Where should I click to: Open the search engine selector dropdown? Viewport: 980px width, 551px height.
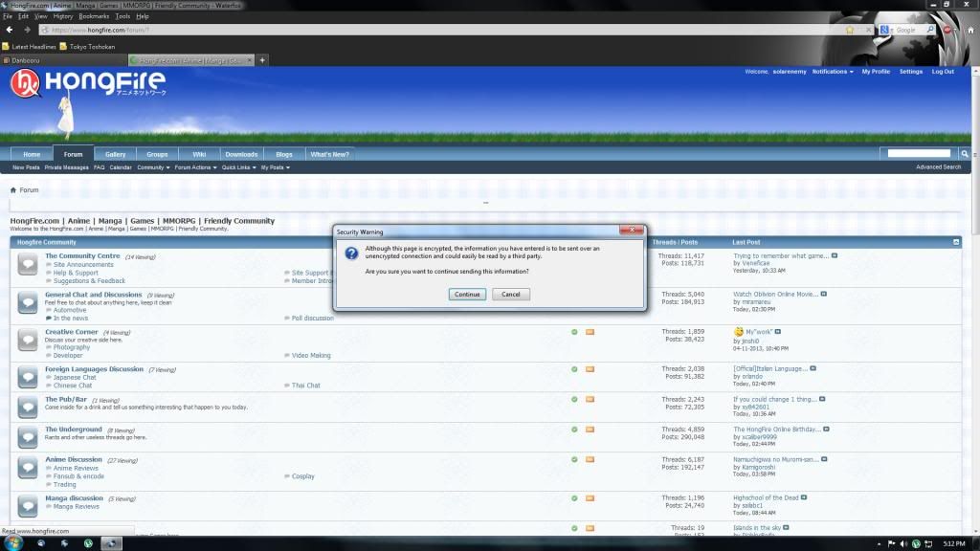pyautogui.click(x=885, y=30)
